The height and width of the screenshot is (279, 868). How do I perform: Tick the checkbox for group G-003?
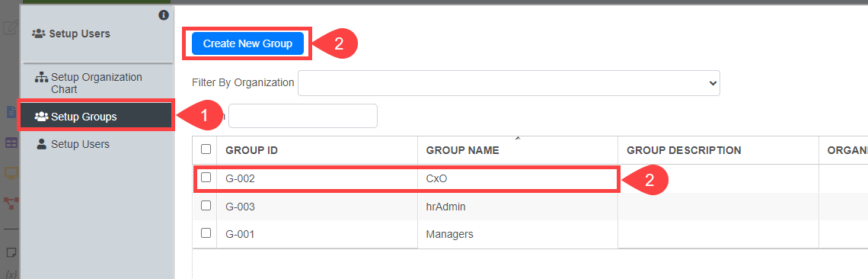tap(206, 205)
